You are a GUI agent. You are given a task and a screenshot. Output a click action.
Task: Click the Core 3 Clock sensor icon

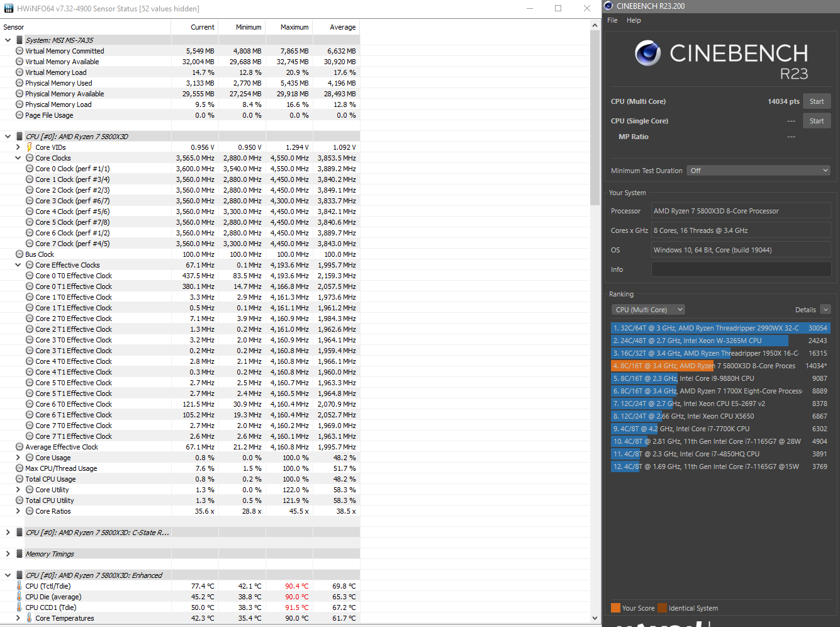[30, 201]
